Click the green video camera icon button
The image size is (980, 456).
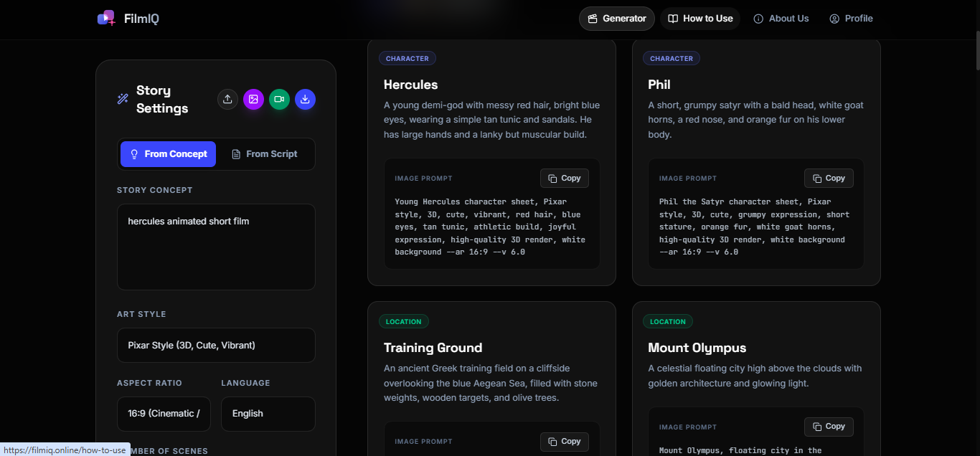coord(279,99)
